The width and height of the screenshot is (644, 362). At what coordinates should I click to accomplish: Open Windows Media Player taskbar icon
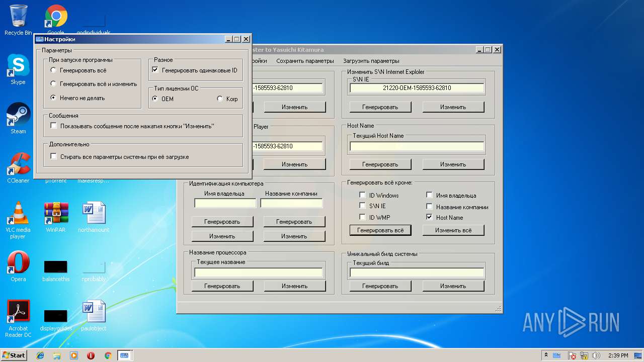click(74, 355)
